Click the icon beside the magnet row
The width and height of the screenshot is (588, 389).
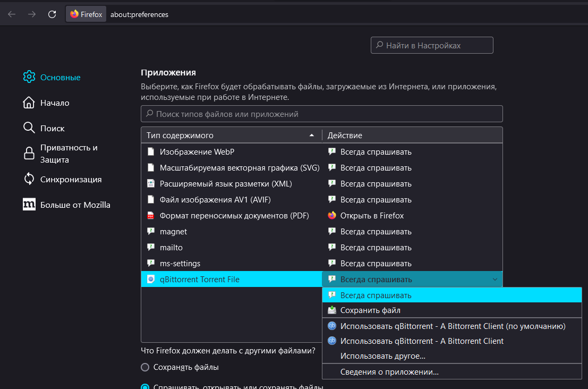point(151,231)
